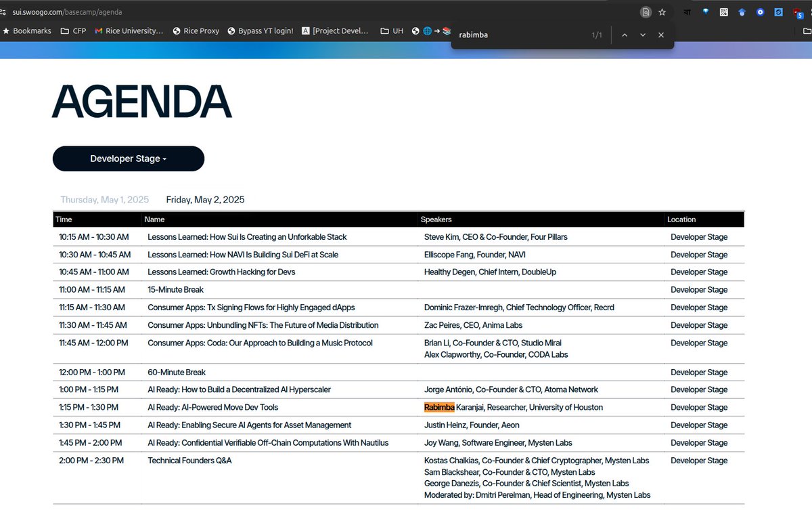Click the 1:15 PM - 1:30 PM time cell
The width and height of the screenshot is (812, 510).
89,407
